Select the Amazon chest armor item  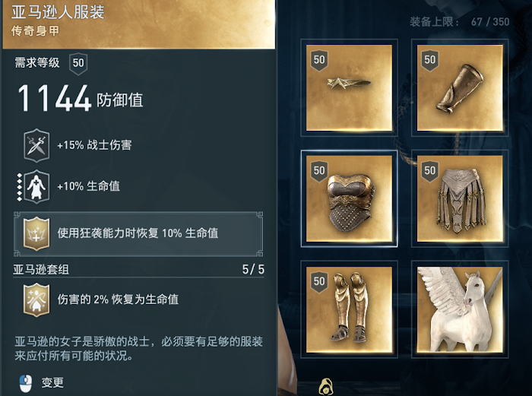tap(349, 198)
